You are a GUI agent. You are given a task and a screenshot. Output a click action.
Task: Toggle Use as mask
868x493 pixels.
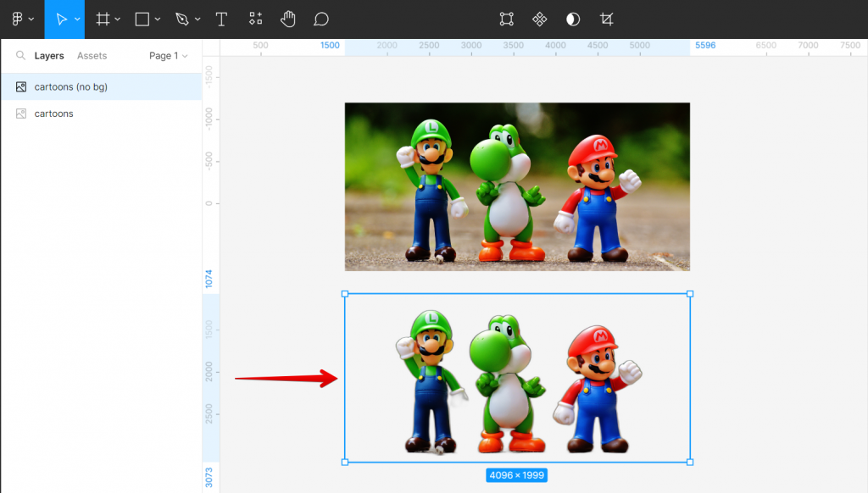(573, 19)
